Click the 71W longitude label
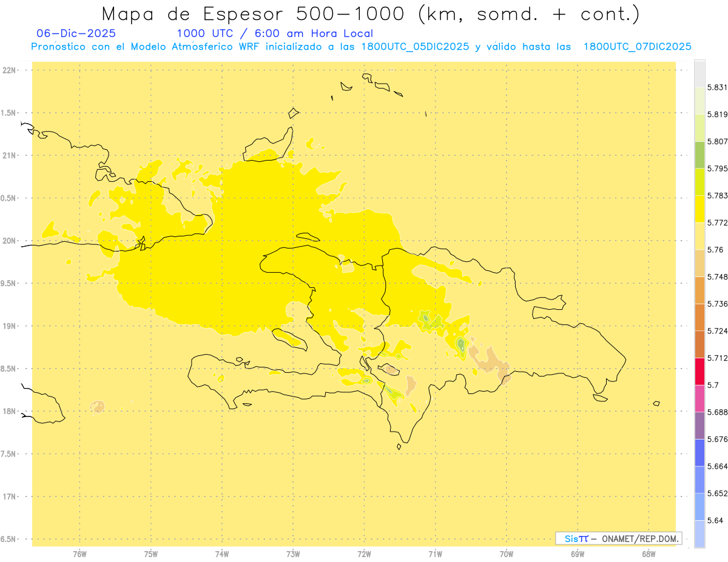 [435, 554]
